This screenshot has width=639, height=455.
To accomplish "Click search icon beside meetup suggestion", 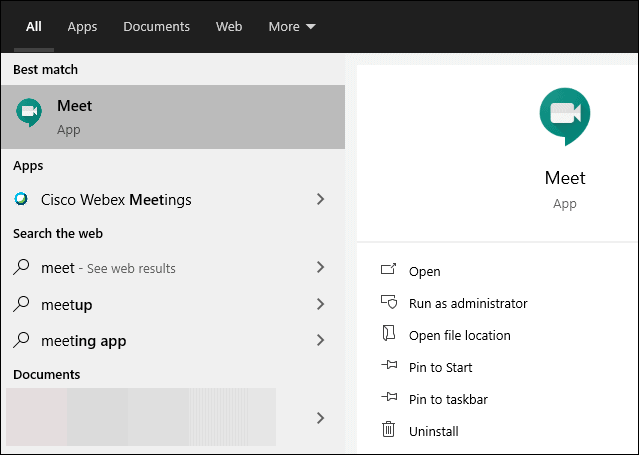I will tap(21, 304).
